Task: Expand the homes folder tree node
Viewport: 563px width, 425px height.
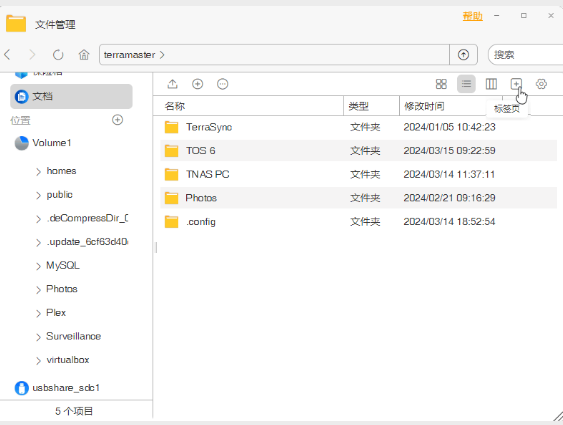Action: [x=38, y=172]
